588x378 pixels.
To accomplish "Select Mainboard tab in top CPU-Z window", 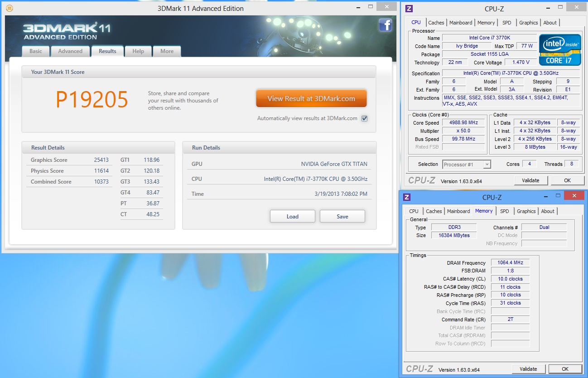I will click(x=461, y=23).
